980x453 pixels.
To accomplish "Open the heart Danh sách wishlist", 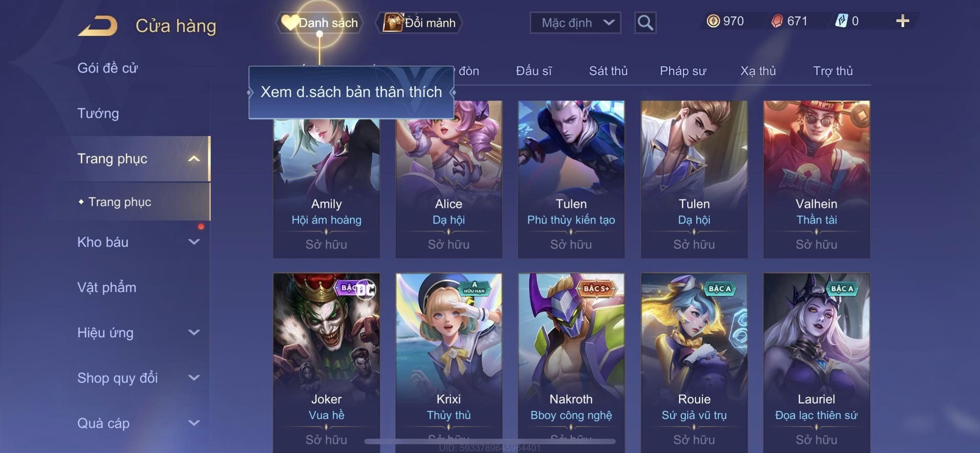I will coord(320,23).
